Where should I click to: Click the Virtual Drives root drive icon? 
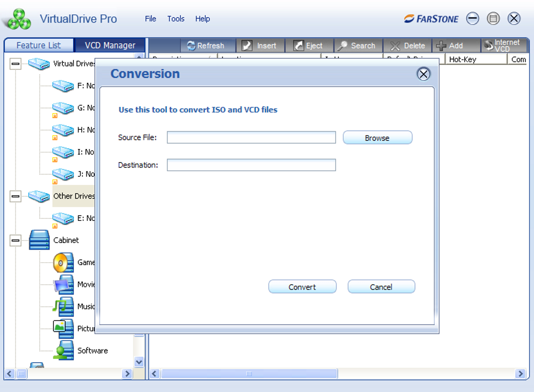(39, 63)
